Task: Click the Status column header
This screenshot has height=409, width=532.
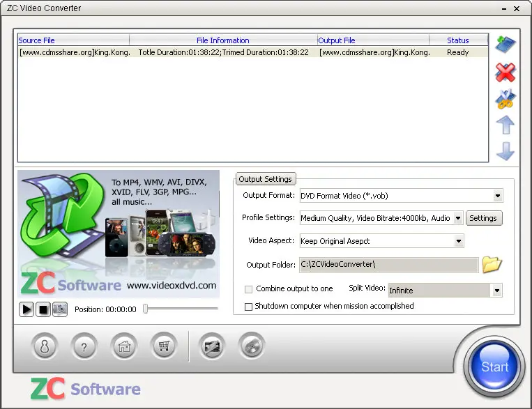Action: click(458, 40)
